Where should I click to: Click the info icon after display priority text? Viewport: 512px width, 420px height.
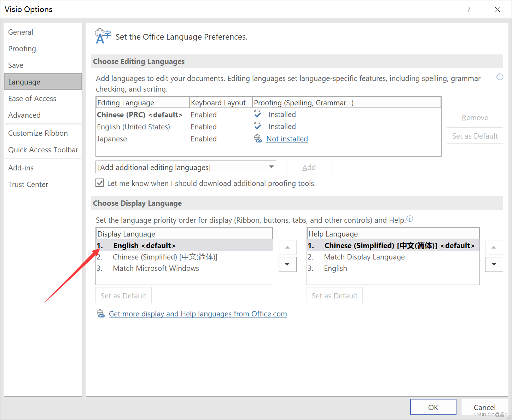coord(409,218)
